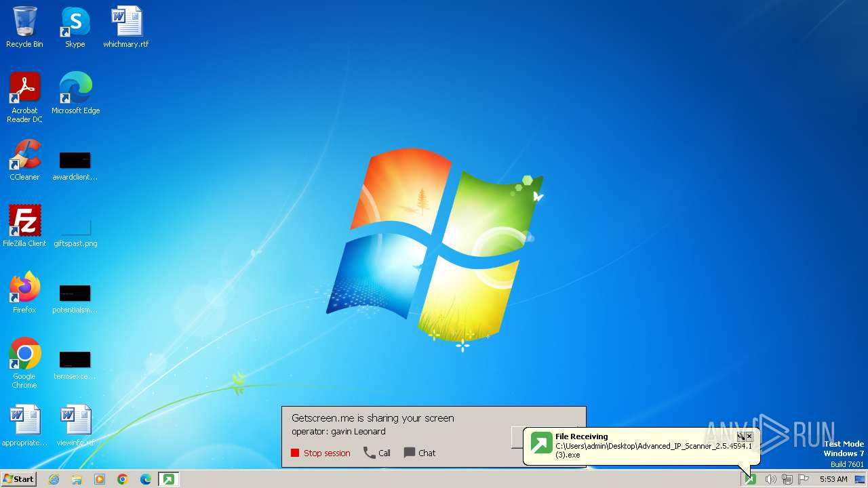868x488 pixels.
Task: Select the appropriate document icon
Action: [x=24, y=426]
